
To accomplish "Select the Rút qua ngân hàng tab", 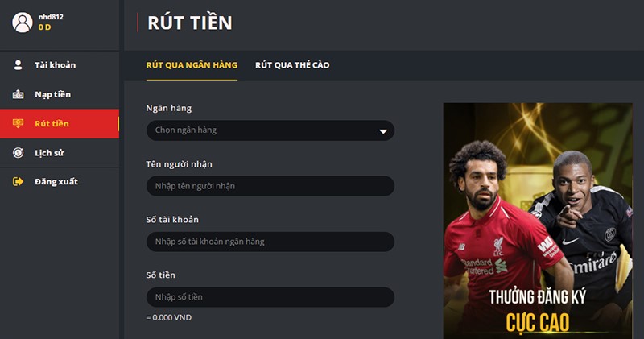I will pyautogui.click(x=192, y=65).
